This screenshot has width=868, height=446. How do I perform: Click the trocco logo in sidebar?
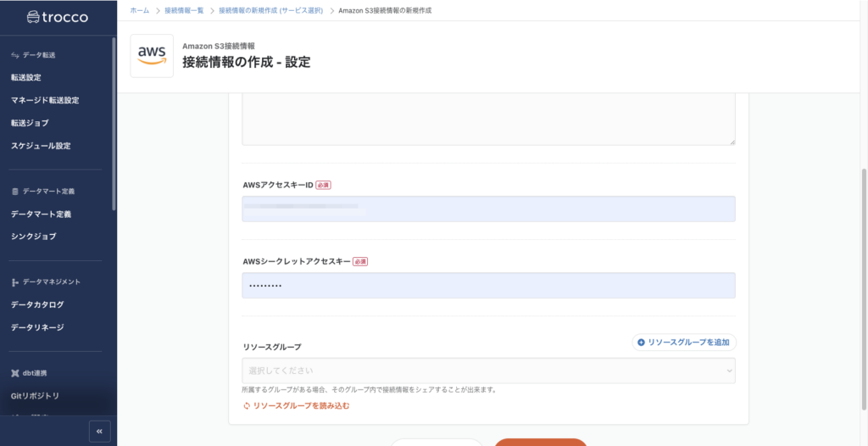coord(57,17)
